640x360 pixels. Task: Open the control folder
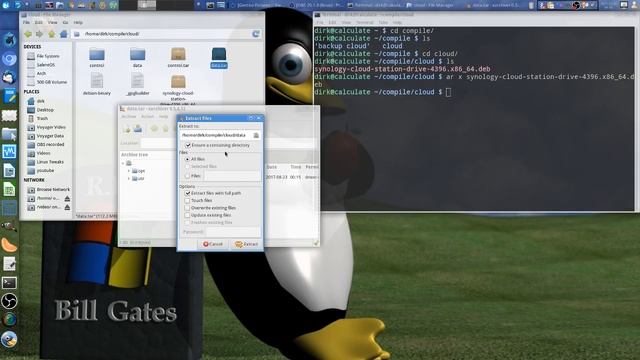click(x=97, y=57)
